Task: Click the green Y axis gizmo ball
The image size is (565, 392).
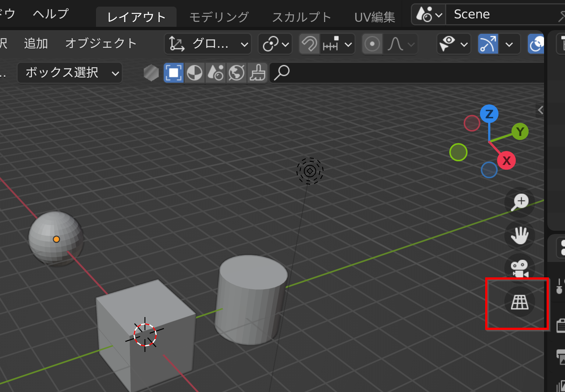Action: point(520,132)
